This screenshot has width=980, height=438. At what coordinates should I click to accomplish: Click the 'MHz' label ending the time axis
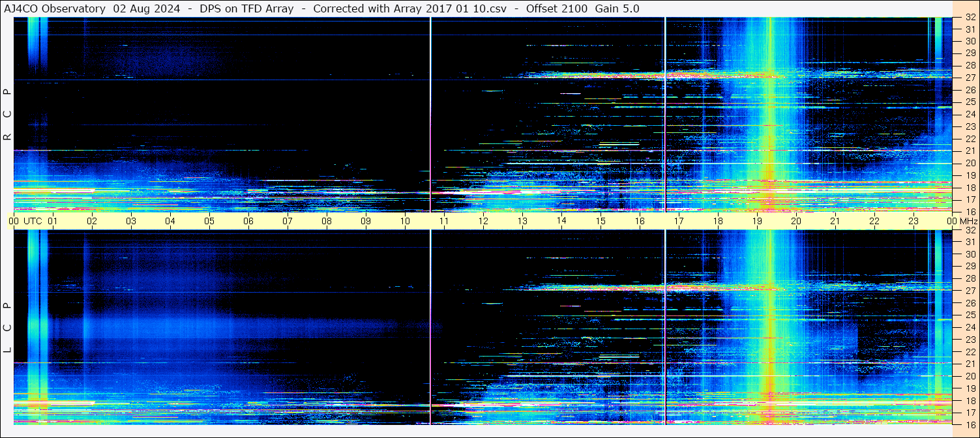tap(968, 221)
